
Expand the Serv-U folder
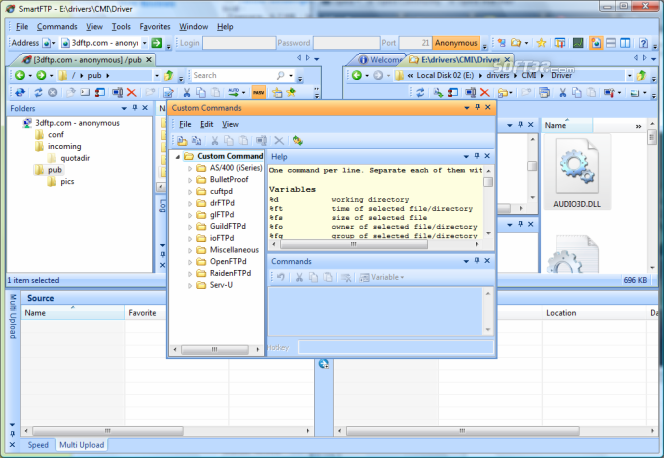190,286
